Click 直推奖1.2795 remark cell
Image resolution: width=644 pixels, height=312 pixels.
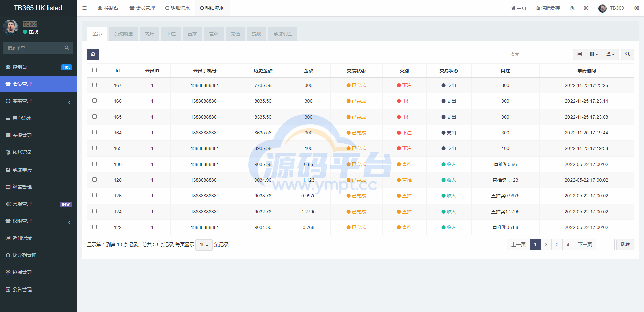(505, 212)
